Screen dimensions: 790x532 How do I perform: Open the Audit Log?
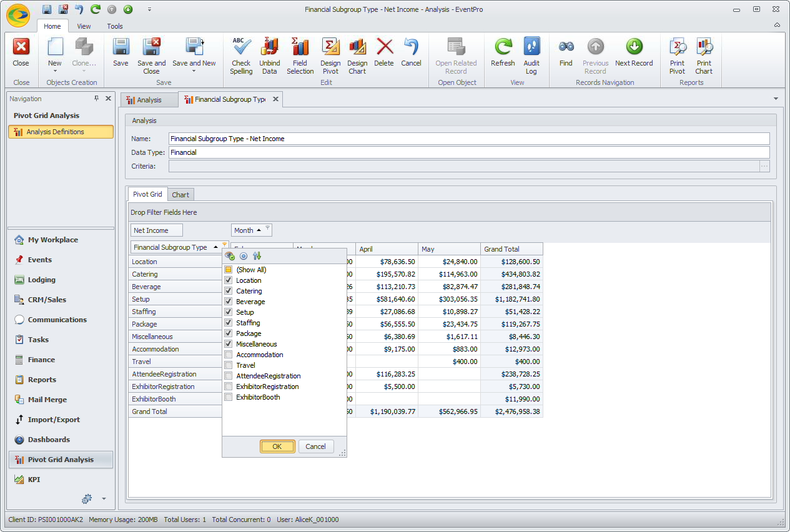point(531,56)
